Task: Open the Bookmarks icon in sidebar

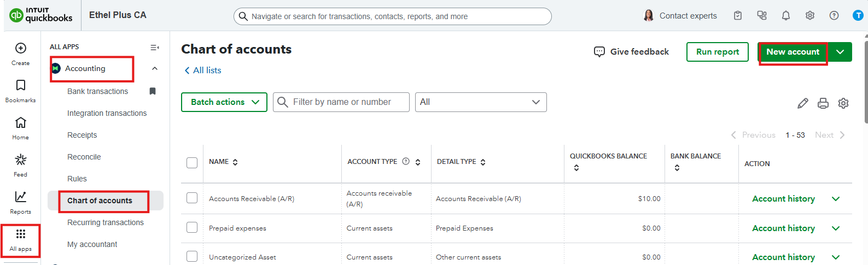Action: click(x=21, y=86)
